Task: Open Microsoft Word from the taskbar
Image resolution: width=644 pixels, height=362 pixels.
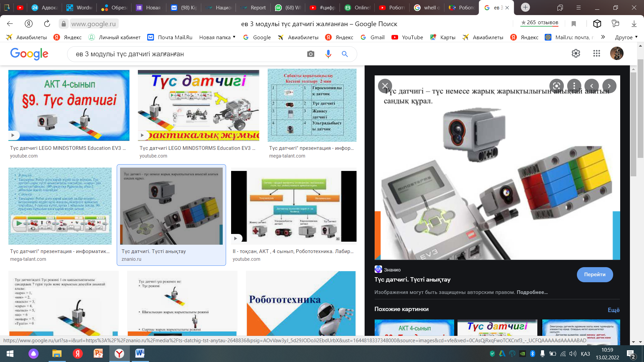Action: [x=140, y=353]
